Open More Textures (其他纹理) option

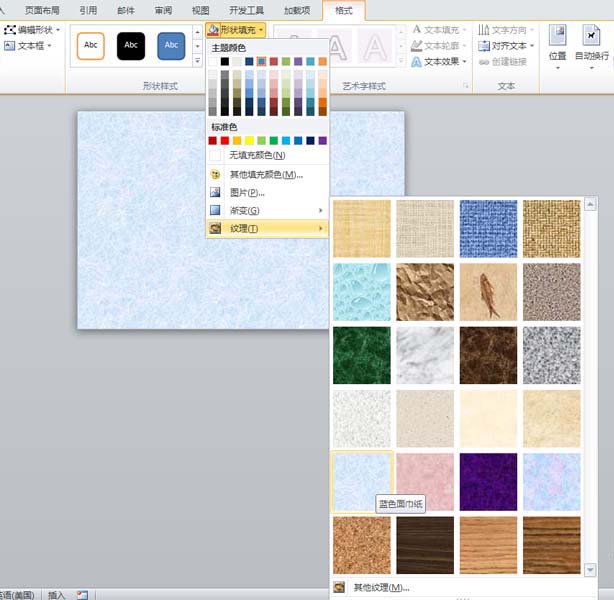pyautogui.click(x=380, y=587)
